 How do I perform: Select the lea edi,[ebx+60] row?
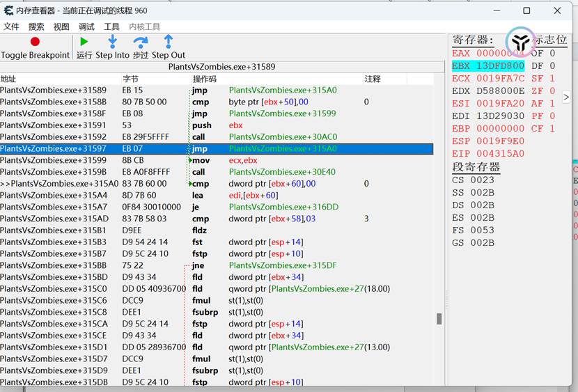point(217,195)
